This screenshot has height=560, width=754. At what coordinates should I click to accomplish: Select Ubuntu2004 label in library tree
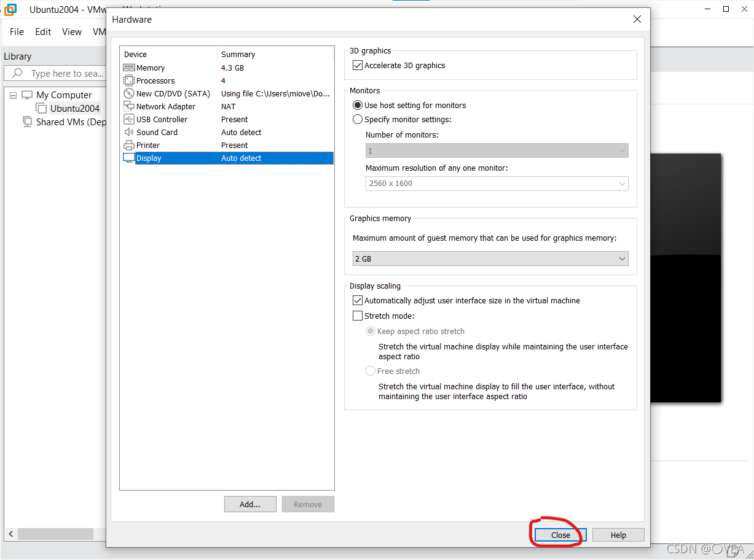(x=75, y=108)
